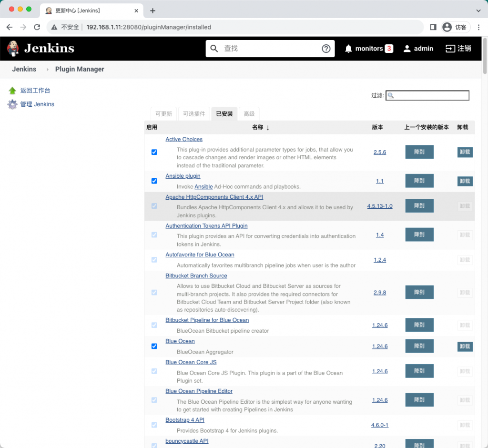This screenshot has height=448, width=488.
Task: Click green up arrow 返回工作台 icon
Action: coord(12,91)
